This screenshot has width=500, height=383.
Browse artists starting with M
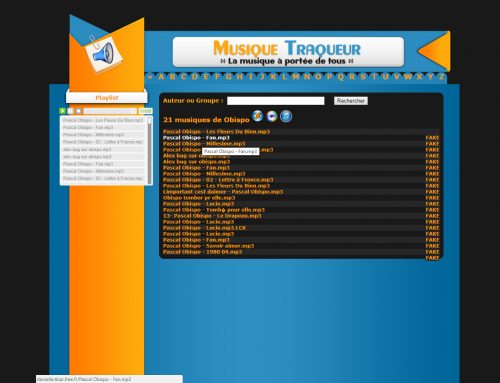(x=296, y=77)
